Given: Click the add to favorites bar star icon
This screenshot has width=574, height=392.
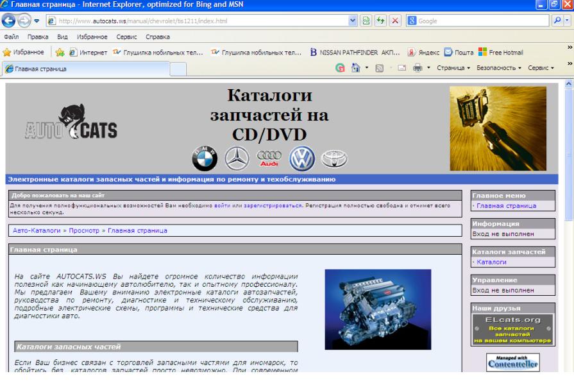Looking at the screenshot, I should coord(60,53).
